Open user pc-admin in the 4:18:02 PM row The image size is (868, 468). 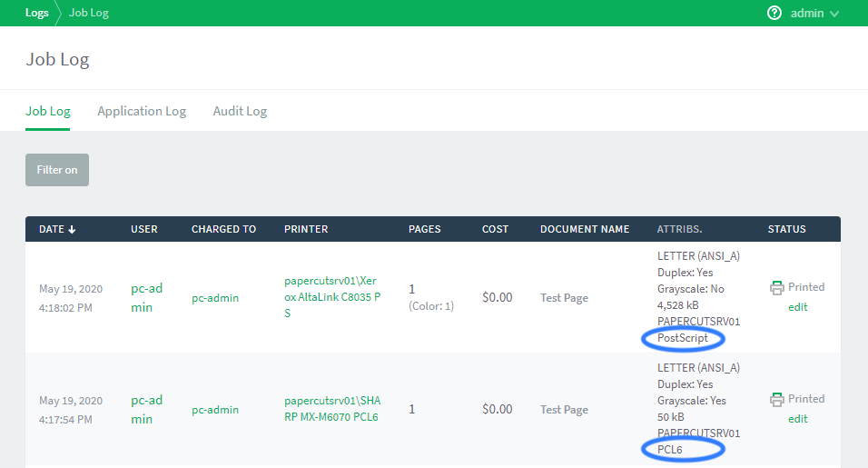click(147, 297)
